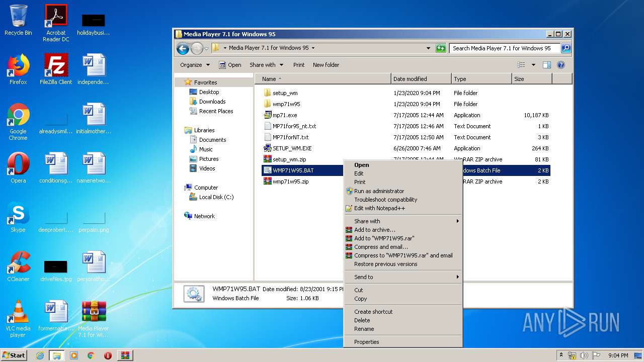Select the initialmother... Word document icon
Screen dimensions: 644x362
point(94,119)
